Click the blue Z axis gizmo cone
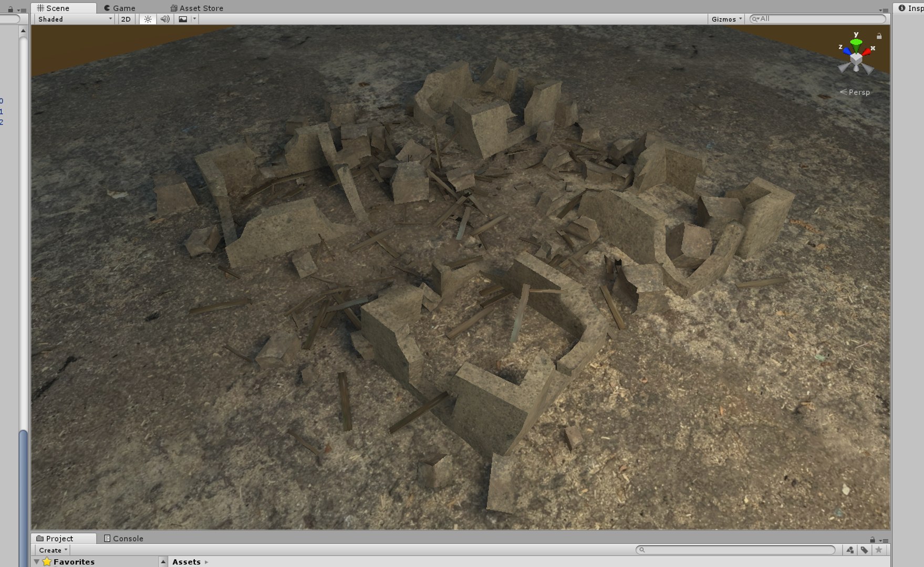 pyautogui.click(x=846, y=50)
